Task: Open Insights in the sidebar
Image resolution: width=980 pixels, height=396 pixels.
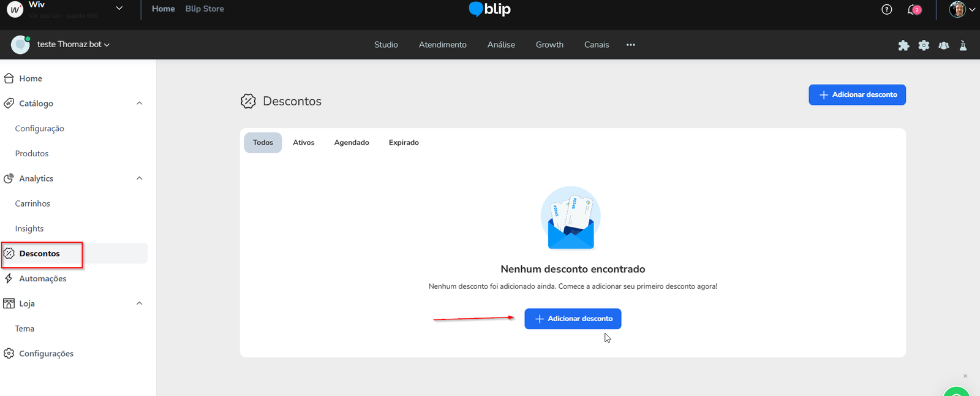Action: pos(29,229)
